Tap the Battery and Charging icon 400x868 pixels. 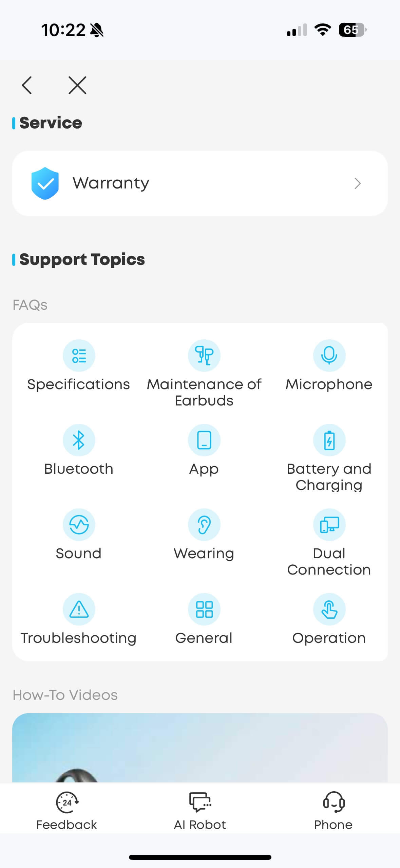pos(329,440)
